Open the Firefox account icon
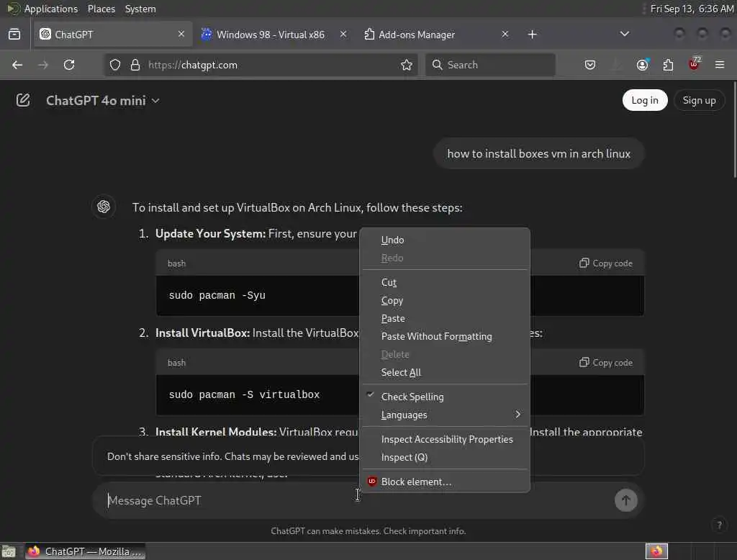This screenshot has height=560, width=737. [642, 64]
